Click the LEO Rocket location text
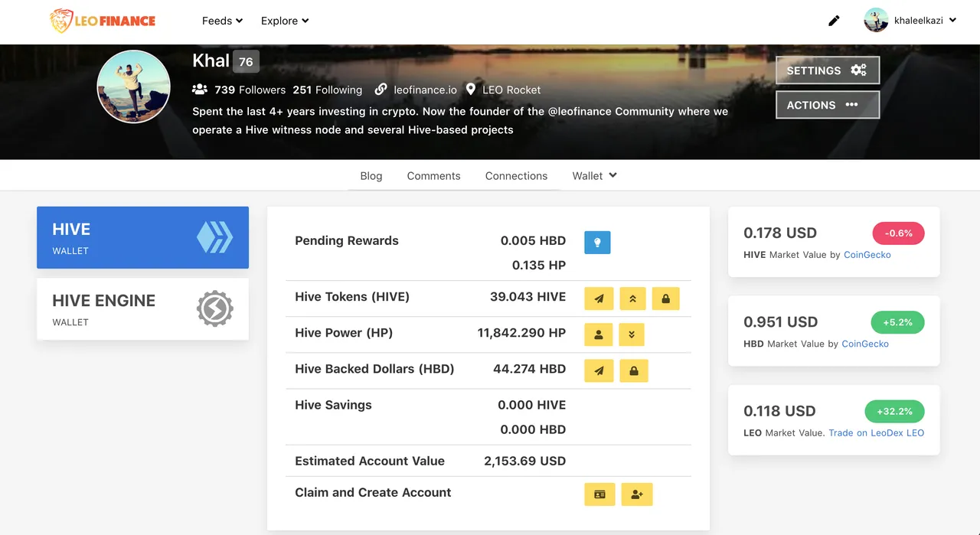Viewport: 980px width, 535px height. pyautogui.click(x=511, y=90)
